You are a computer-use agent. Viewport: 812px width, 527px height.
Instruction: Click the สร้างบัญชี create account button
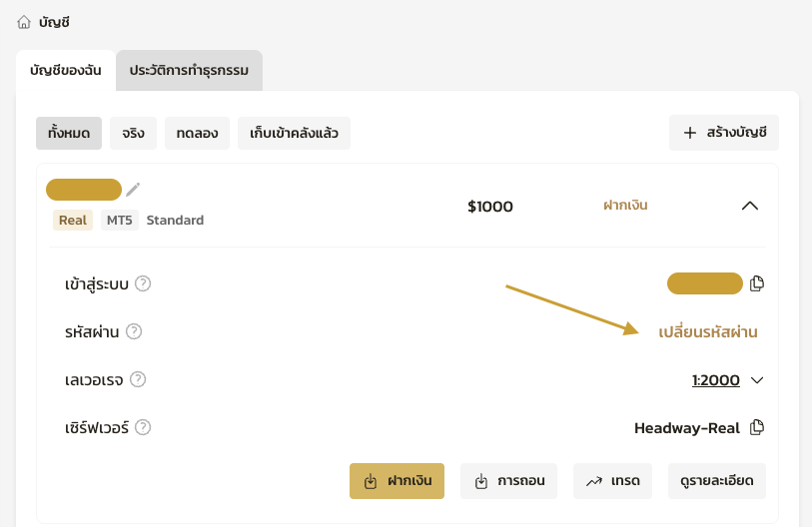(x=724, y=133)
